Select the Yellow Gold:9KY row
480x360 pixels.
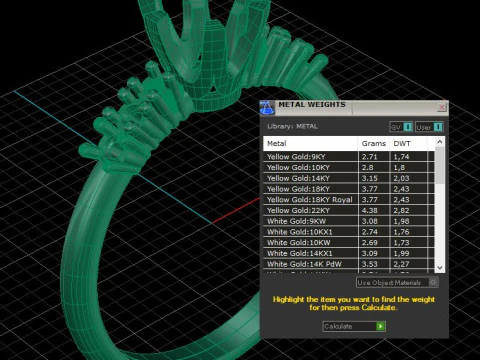point(349,157)
